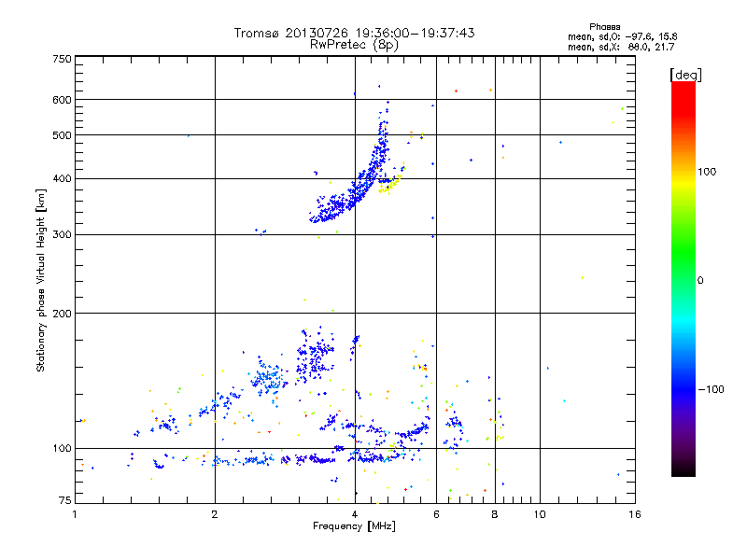This screenshot has height=560, width=747.
Task: Click the y-axis tick label '750'
Action: point(62,59)
